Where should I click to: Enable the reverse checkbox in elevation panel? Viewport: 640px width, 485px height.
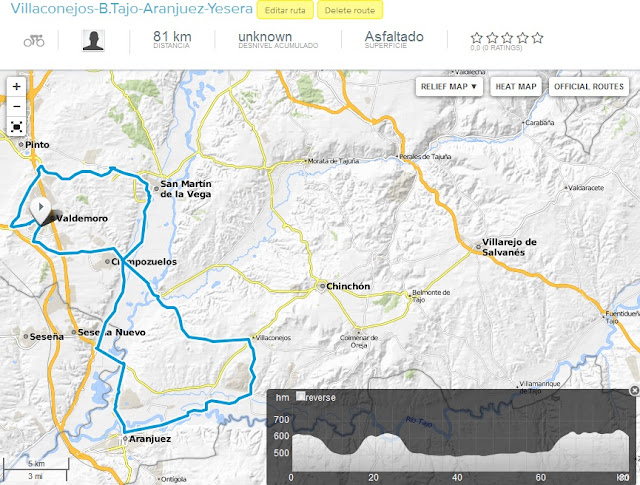(x=300, y=396)
